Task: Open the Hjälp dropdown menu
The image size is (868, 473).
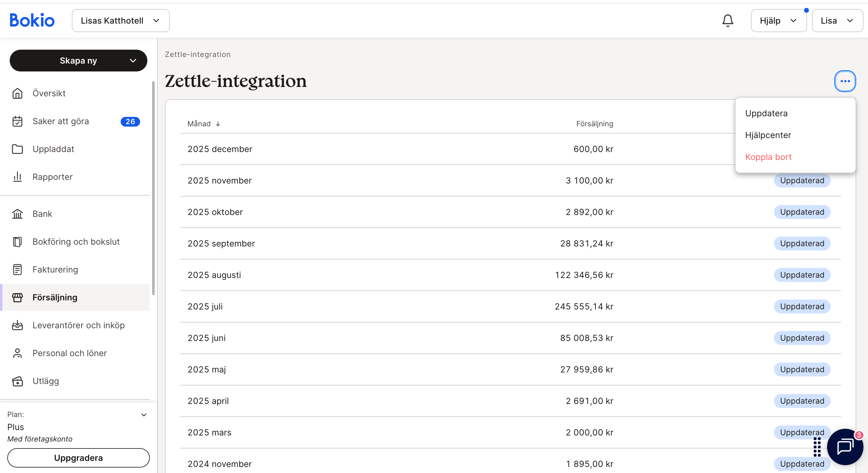Action: click(778, 21)
